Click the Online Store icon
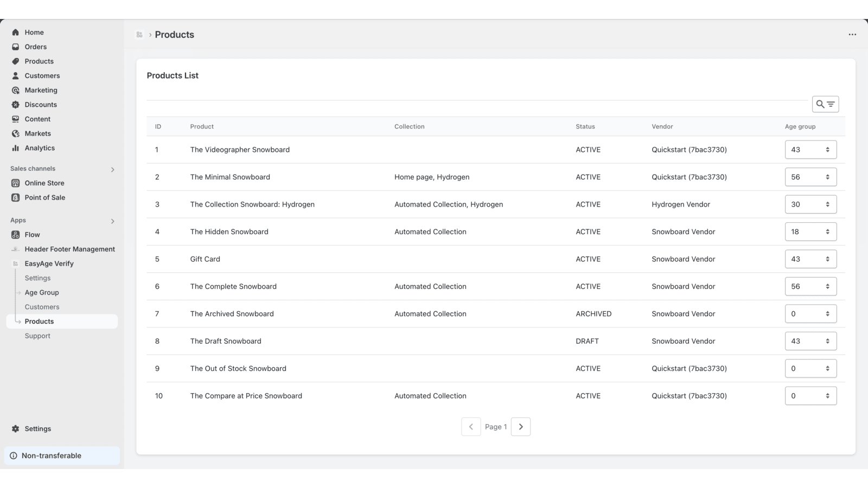868x488 pixels. 15,183
